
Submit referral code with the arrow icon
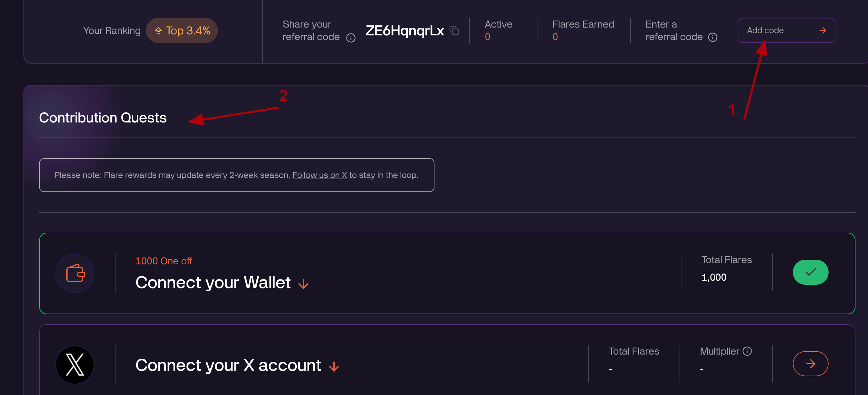point(823,30)
